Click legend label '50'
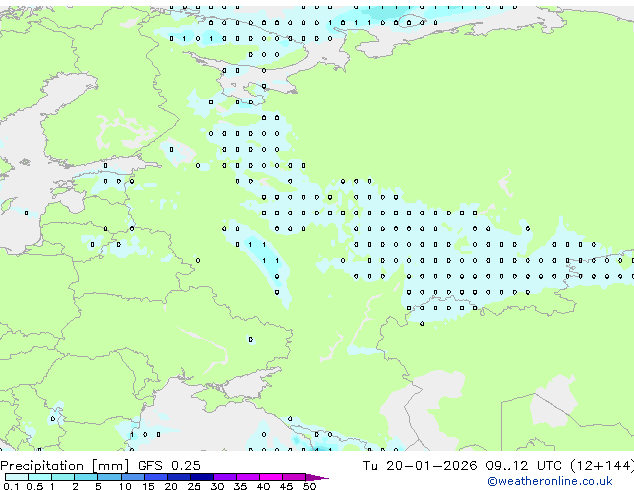This screenshot has height=490, width=634. click(309, 486)
